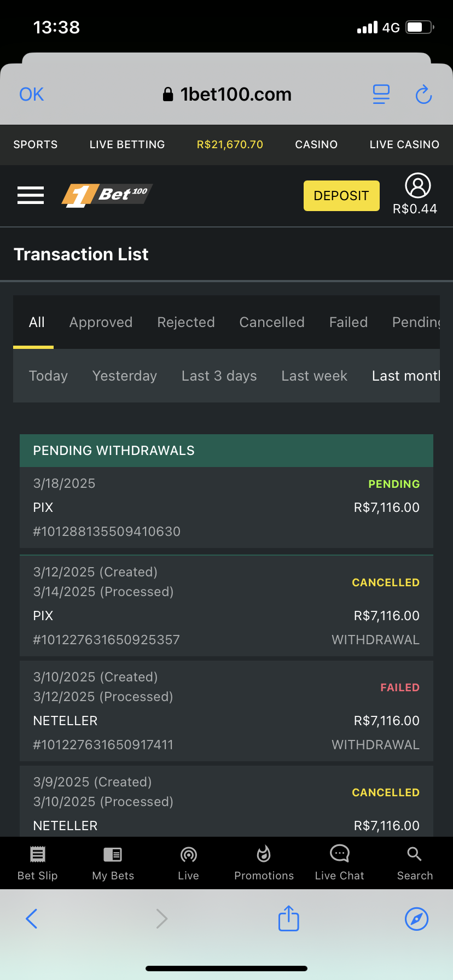Open My Bets icon in bottom bar
Viewport: 453px width, 980px height.
pos(113,854)
